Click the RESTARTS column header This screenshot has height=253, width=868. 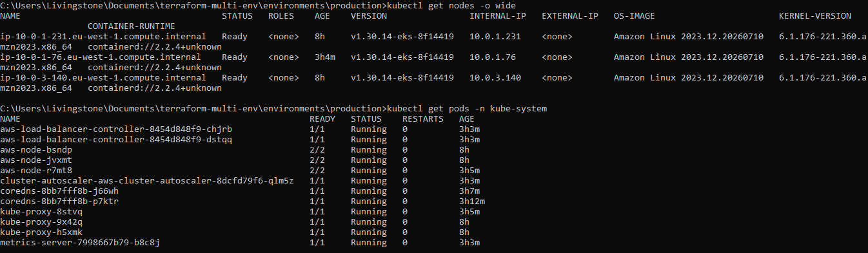(423, 119)
